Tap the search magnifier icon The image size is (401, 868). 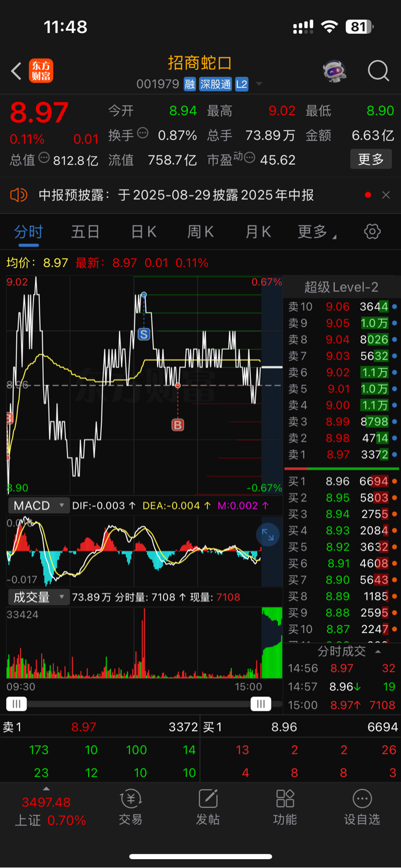click(379, 71)
